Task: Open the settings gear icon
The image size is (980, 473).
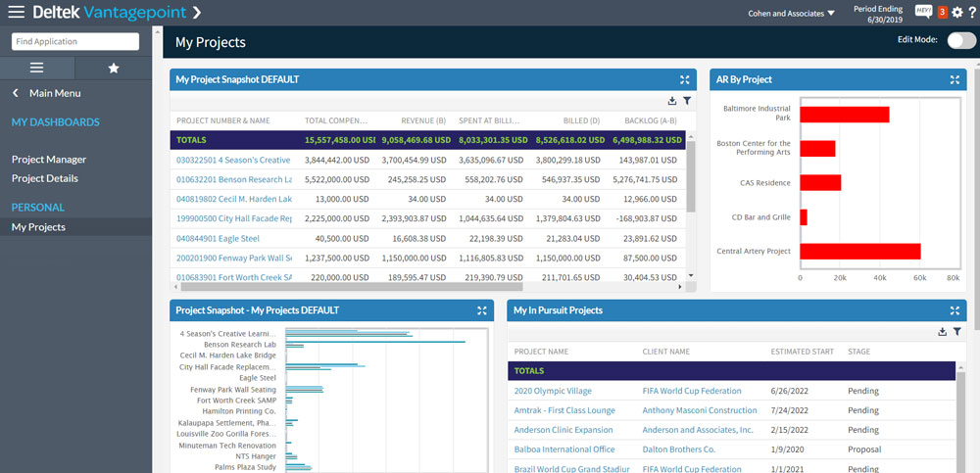Action: pyautogui.click(x=957, y=13)
